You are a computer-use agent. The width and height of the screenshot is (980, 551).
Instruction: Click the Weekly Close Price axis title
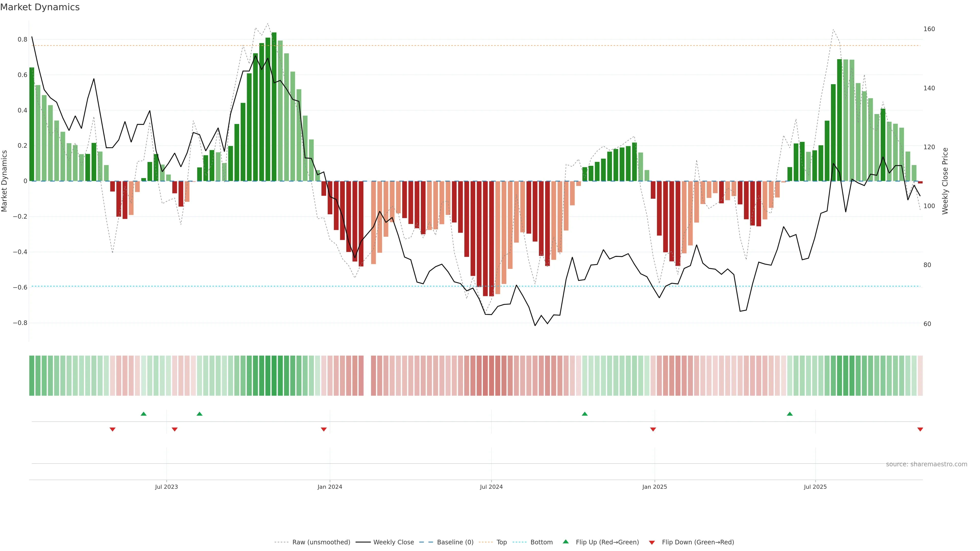tap(945, 181)
